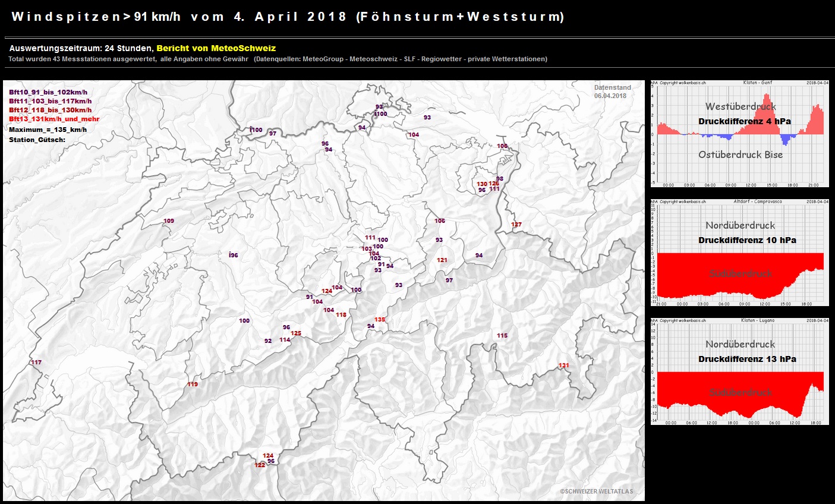Viewport: 835px width, 504px height.
Task: Click the 135 km/h maximum wind marker
Action: 380,320
